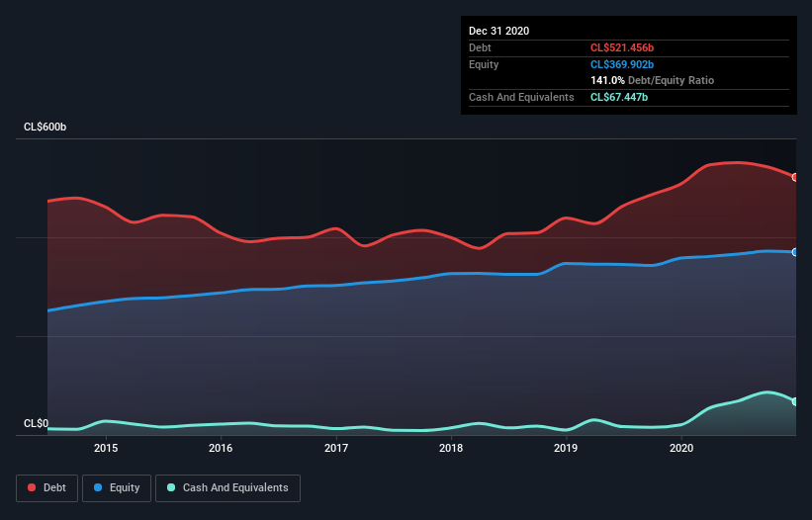Click the CL$521.456b debt value
This screenshot has height=520, width=812.
pyautogui.click(x=622, y=47)
